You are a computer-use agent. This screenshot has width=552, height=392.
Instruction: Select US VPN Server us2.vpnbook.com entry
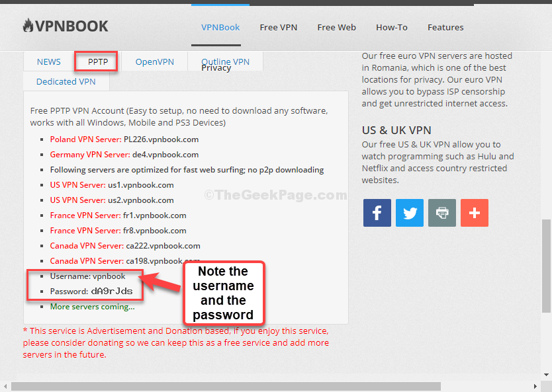click(112, 200)
